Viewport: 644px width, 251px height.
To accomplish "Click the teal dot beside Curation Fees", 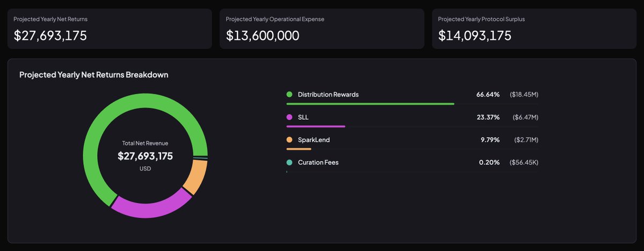I will click(290, 162).
